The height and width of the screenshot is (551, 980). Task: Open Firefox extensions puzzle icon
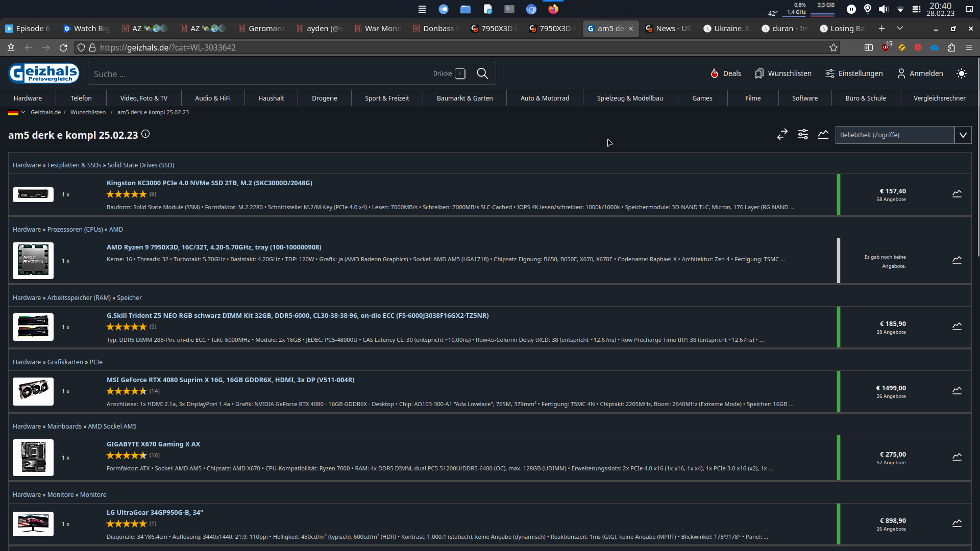[951, 47]
